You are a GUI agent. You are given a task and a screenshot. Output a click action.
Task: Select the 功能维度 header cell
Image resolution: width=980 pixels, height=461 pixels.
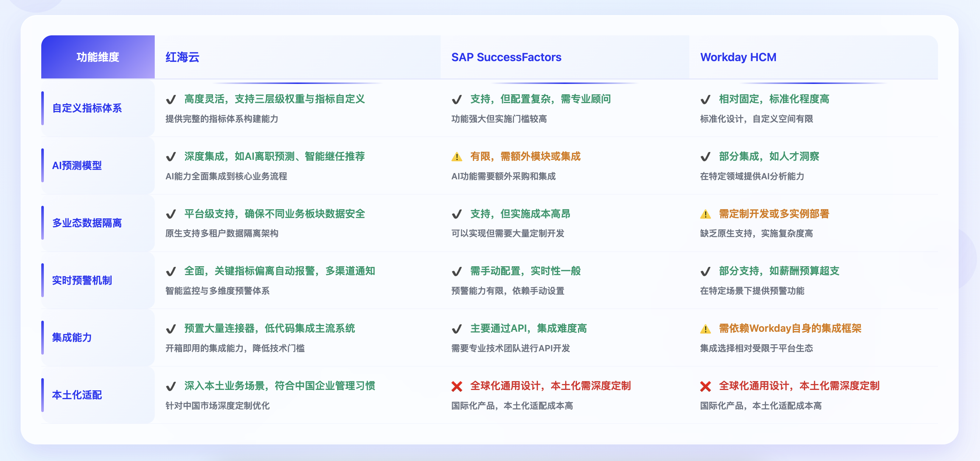tap(98, 57)
